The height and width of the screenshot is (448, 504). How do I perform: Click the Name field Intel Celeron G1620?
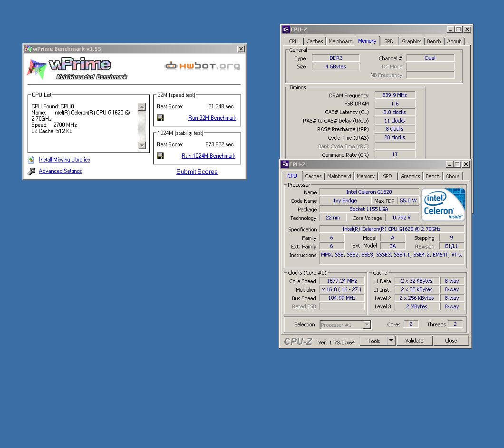[369, 192]
